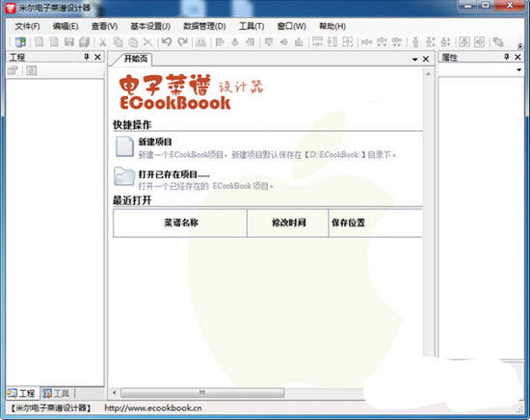Click the align right toolbar icon
The image size is (530, 420).
coord(251,41)
